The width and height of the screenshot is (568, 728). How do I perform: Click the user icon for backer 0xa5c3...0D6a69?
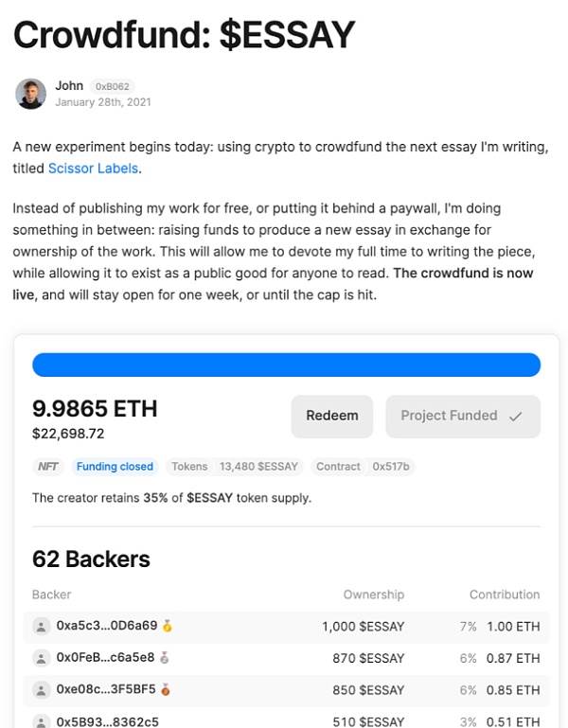point(41,627)
